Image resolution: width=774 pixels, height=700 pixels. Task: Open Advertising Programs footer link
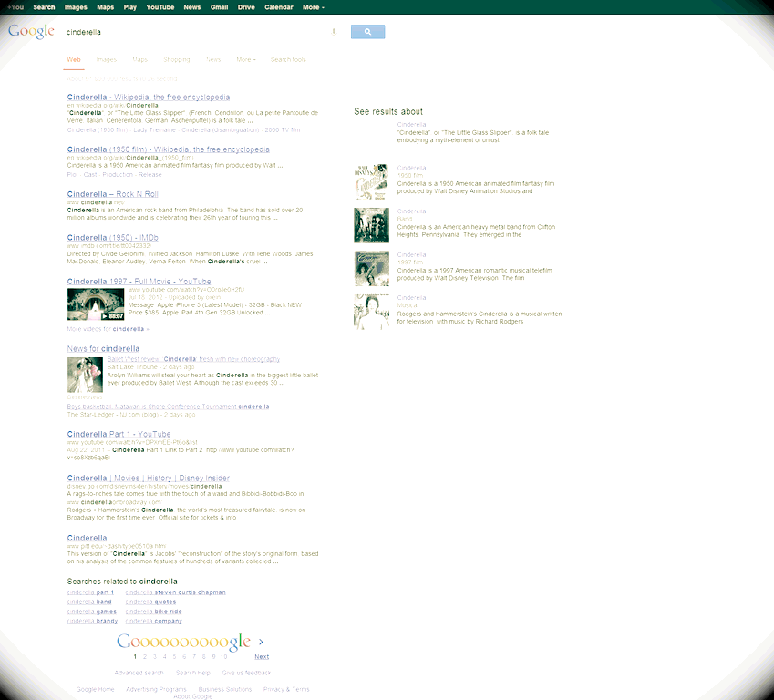point(156,690)
